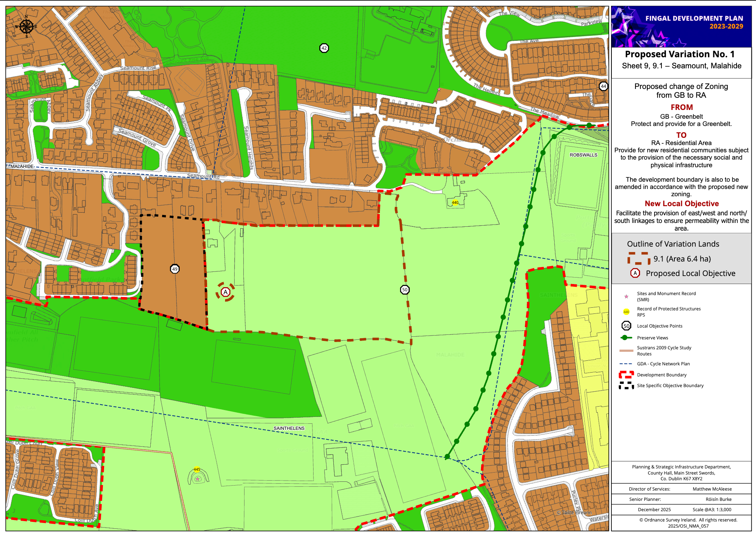Click the Seamount Rd street label

coord(203,176)
